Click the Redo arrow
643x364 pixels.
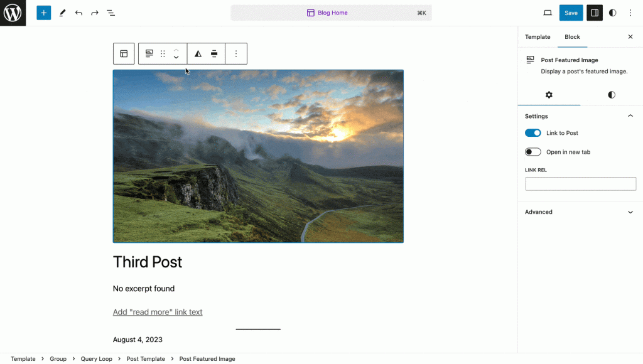click(95, 13)
